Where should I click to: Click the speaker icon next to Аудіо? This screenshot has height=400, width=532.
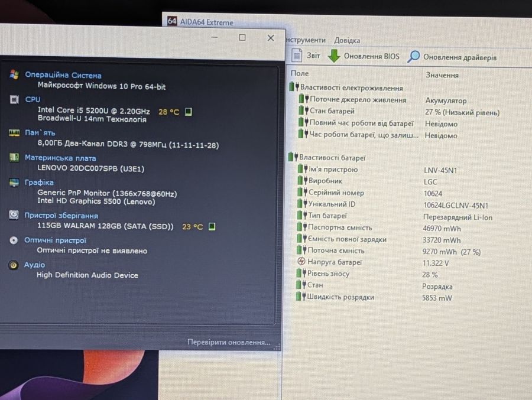pos(14,265)
